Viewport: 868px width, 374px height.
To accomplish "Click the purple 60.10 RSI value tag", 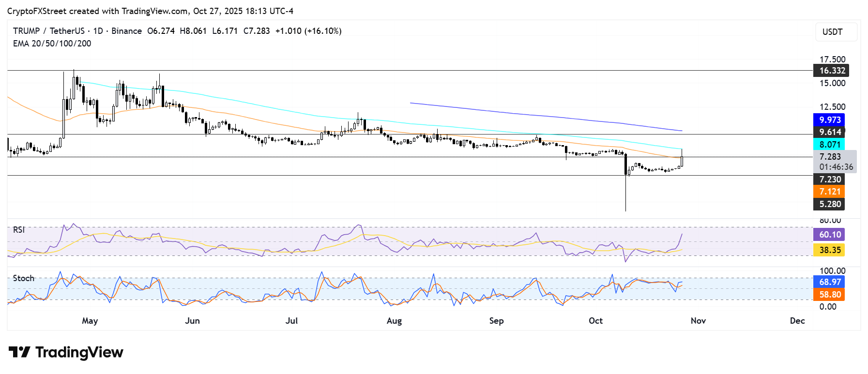I will coord(829,235).
